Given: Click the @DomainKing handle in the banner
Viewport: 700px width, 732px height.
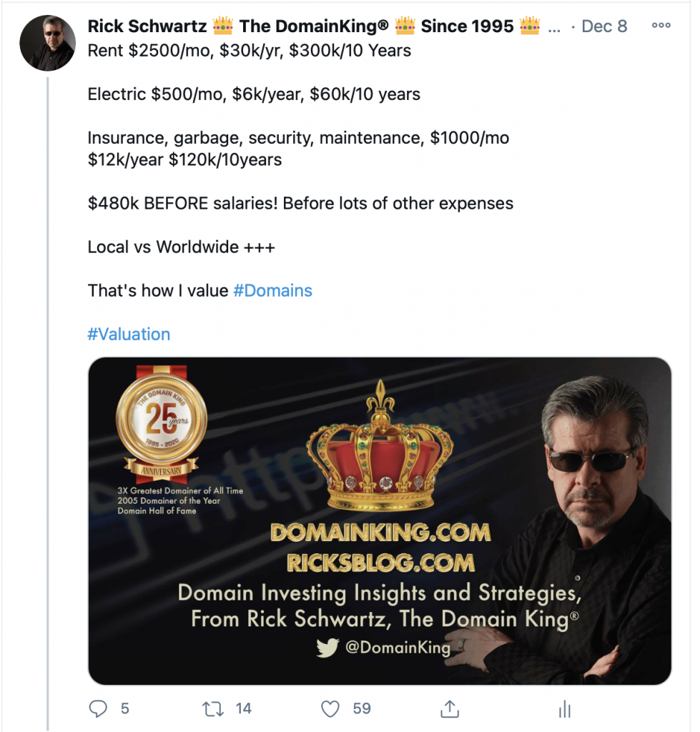Looking at the screenshot, I should 398,647.
